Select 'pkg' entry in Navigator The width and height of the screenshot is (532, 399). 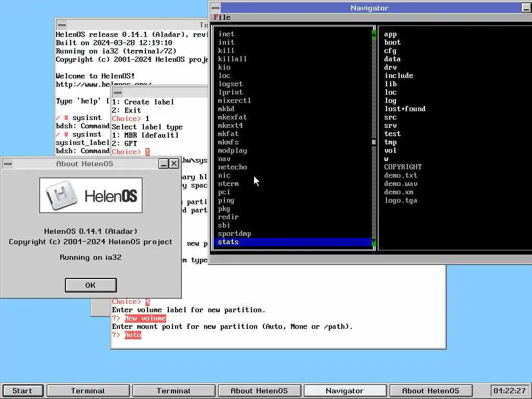tap(224, 208)
